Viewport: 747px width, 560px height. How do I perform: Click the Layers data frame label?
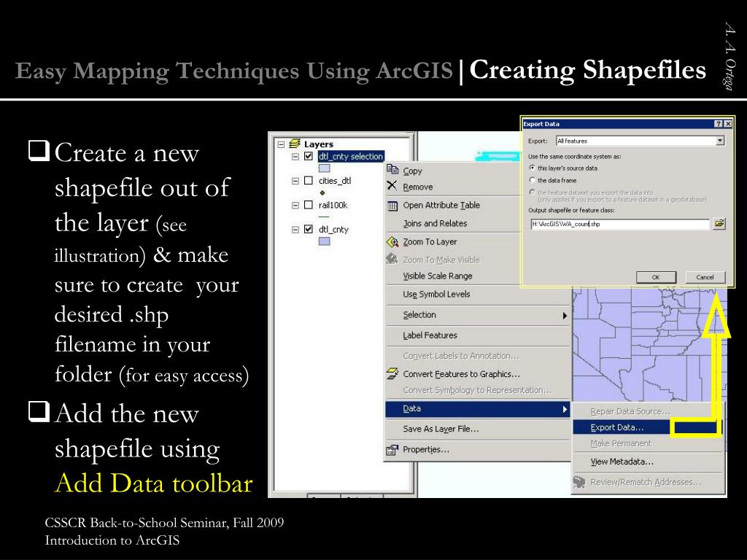[319, 144]
